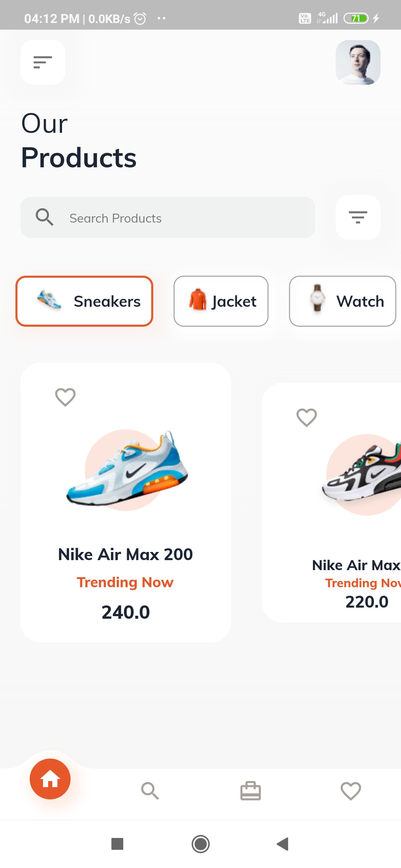Screen dimensions: 401x868
Task: Tap the Nike Air Max 200 title
Action: click(125, 555)
